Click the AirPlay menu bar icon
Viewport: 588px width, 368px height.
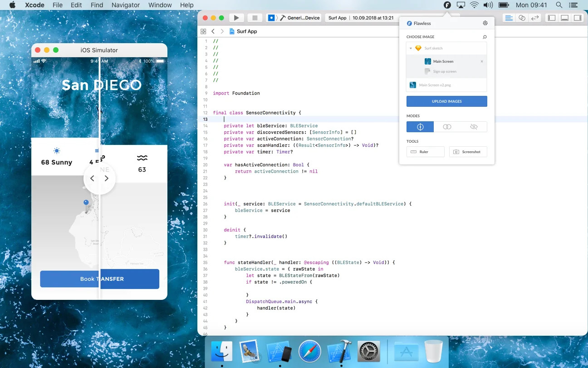(x=461, y=5)
